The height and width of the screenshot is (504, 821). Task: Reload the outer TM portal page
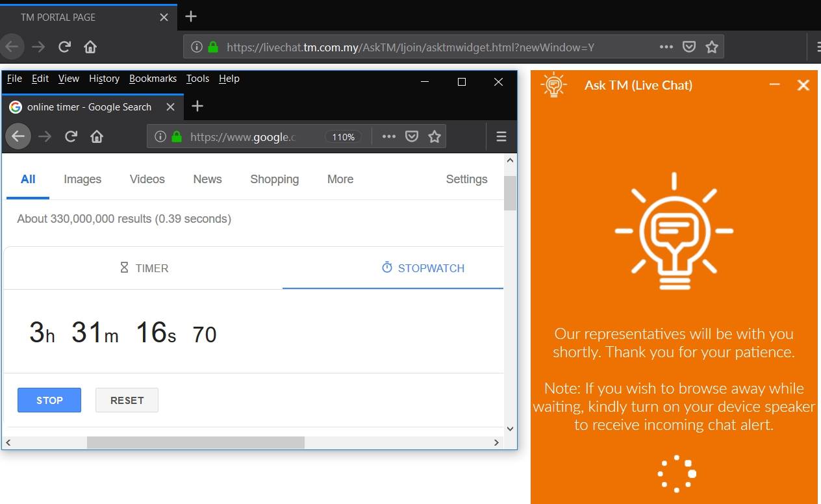point(64,47)
